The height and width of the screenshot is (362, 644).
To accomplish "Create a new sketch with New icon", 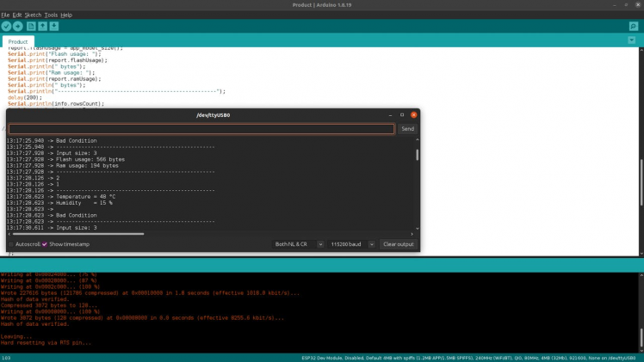I will point(31,27).
